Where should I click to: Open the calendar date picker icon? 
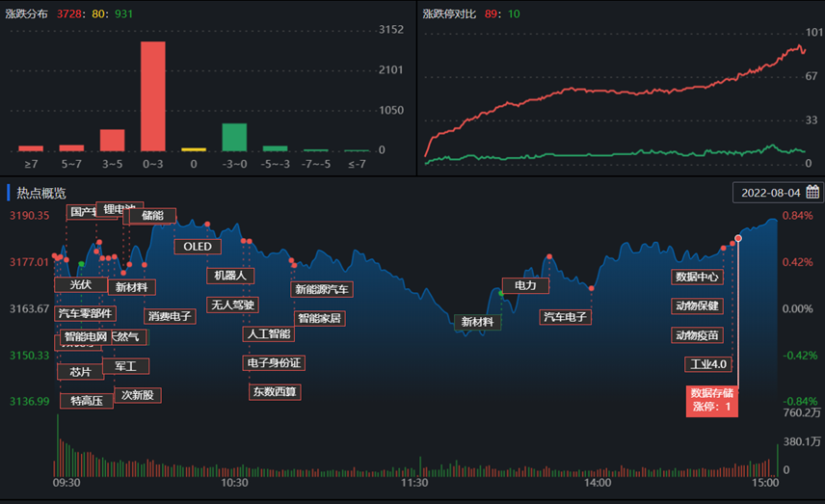click(x=812, y=192)
